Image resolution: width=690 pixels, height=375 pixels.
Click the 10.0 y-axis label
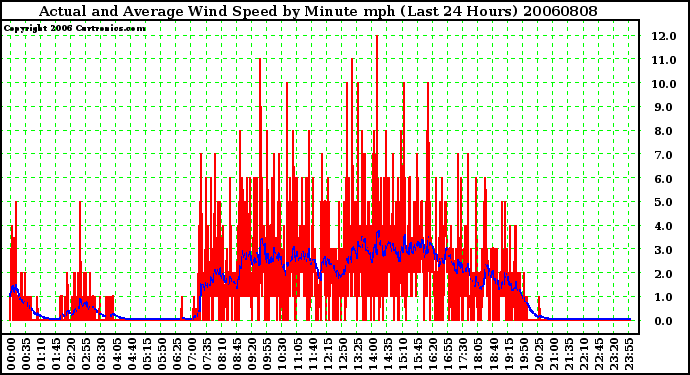pyautogui.click(x=664, y=84)
